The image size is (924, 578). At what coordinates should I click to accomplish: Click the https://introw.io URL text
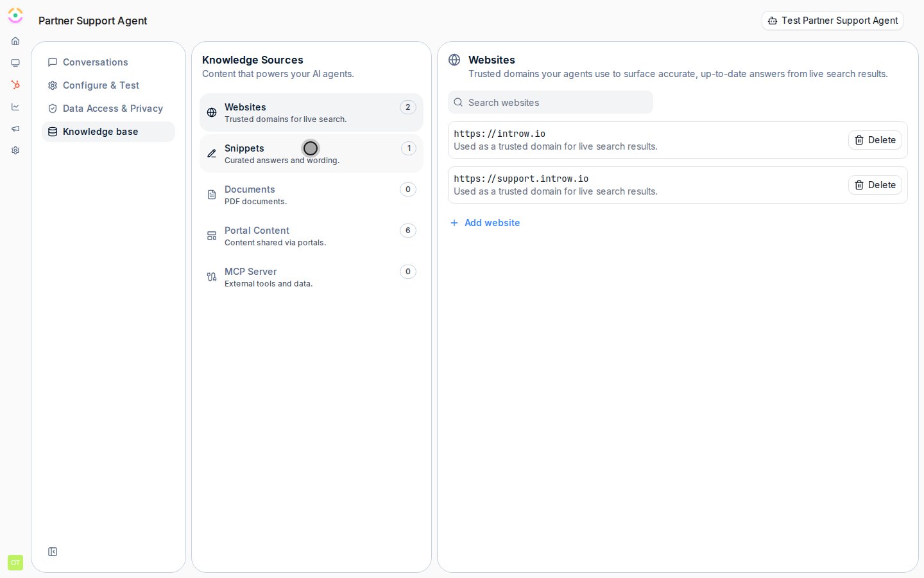[x=500, y=134]
